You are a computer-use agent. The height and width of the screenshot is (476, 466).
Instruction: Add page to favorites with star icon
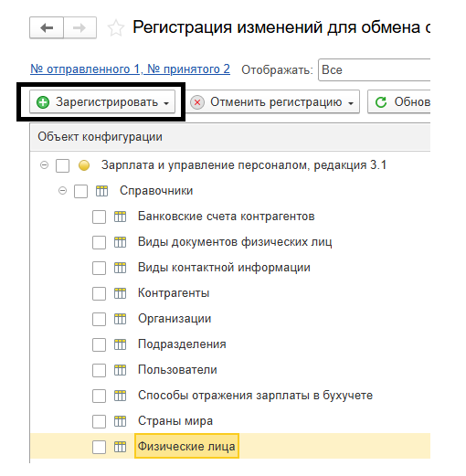click(x=116, y=28)
